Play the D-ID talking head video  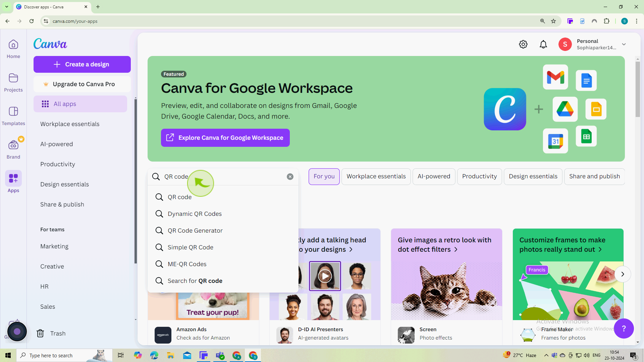pyautogui.click(x=325, y=276)
